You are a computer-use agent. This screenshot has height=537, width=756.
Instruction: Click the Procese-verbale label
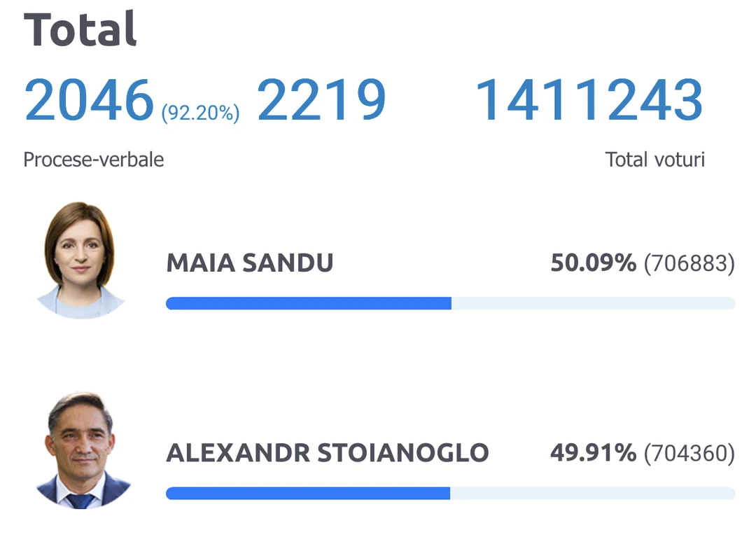[94, 160]
